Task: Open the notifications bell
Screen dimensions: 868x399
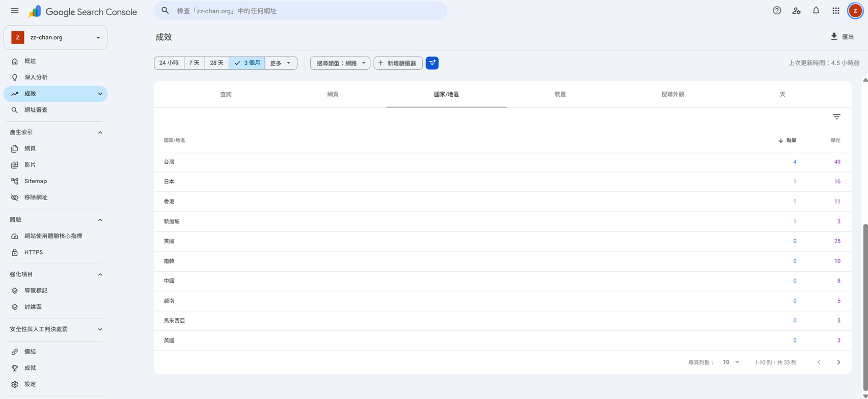Action: point(816,11)
